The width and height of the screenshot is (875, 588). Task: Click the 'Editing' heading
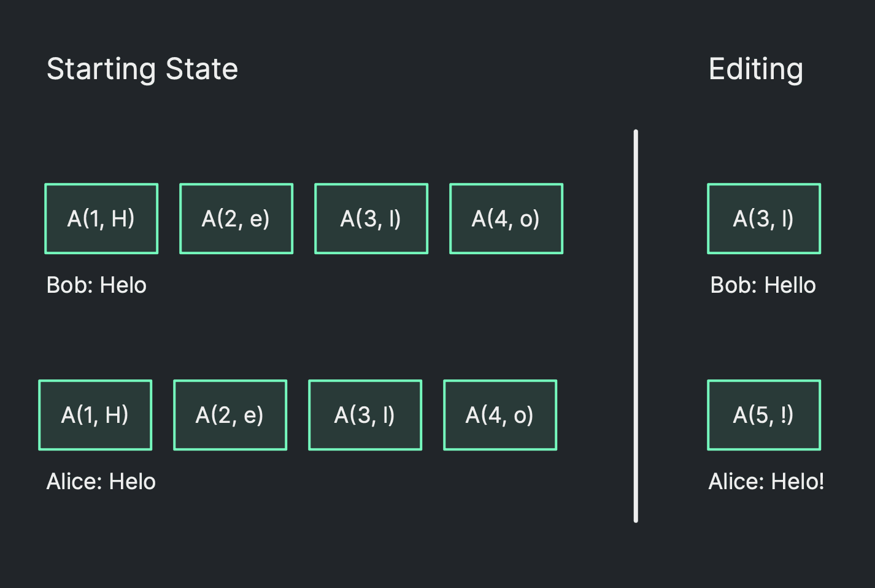coord(755,69)
